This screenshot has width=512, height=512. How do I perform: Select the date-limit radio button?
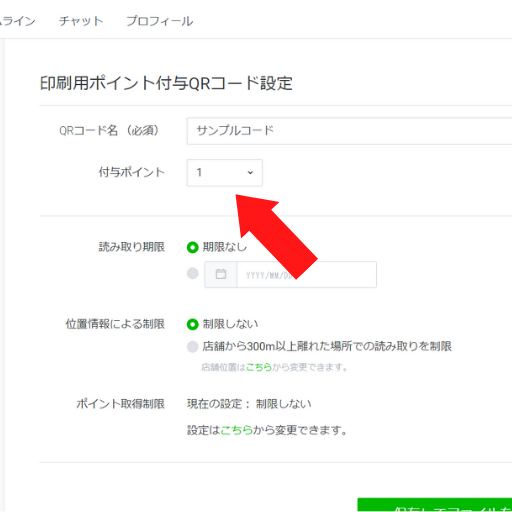tap(193, 273)
